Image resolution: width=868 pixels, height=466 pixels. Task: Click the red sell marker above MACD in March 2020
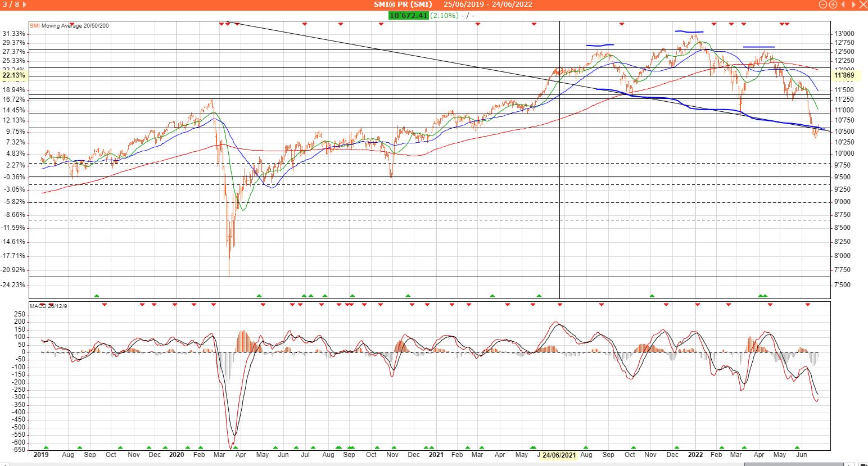click(214, 305)
